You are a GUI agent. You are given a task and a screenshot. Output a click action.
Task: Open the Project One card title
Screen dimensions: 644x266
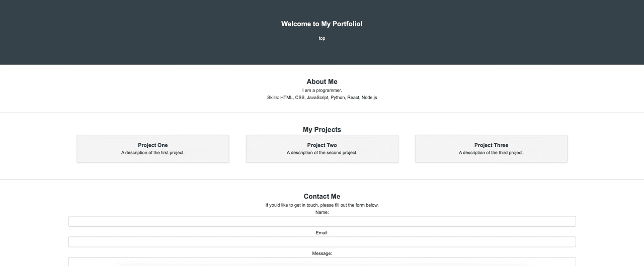(x=153, y=145)
